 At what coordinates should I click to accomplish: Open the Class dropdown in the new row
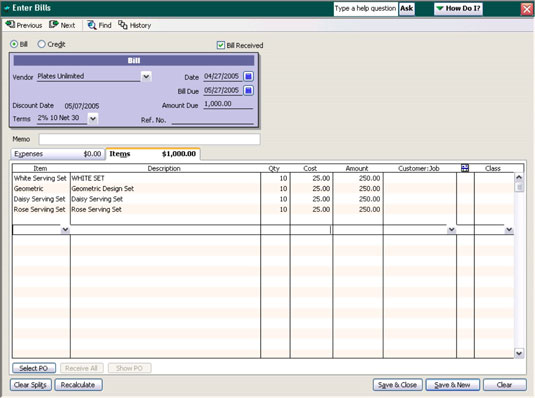[509, 230]
